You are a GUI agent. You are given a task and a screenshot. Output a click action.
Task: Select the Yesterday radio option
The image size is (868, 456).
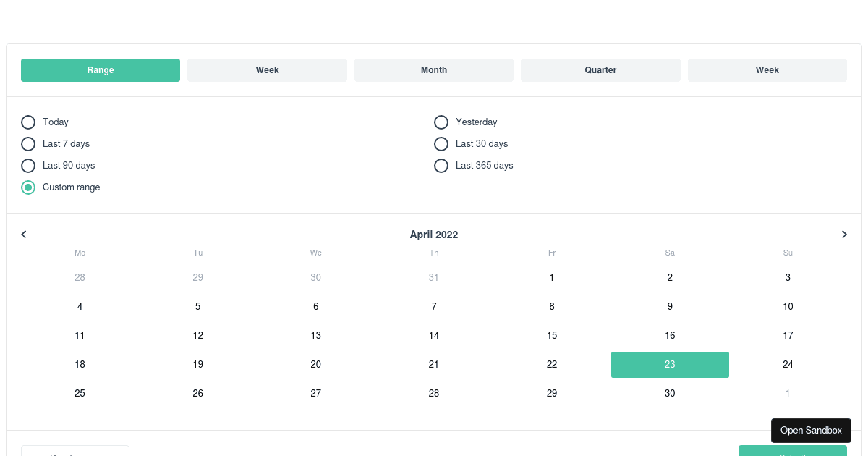click(x=441, y=122)
